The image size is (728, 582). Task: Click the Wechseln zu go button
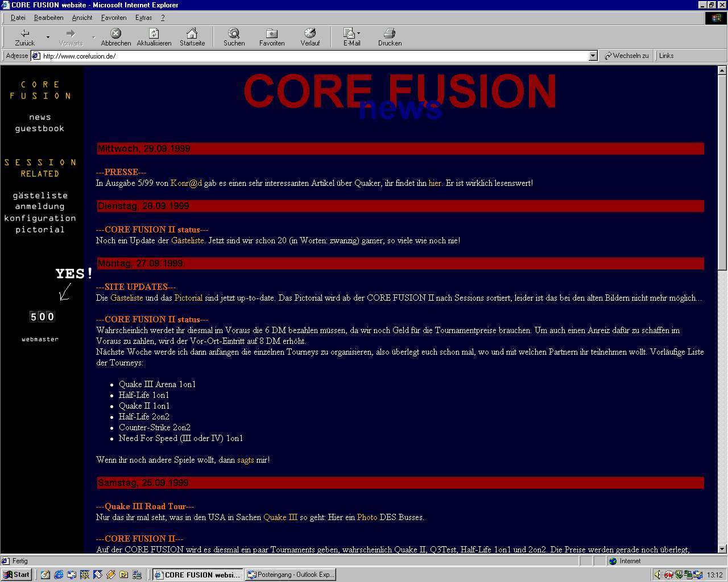click(626, 56)
